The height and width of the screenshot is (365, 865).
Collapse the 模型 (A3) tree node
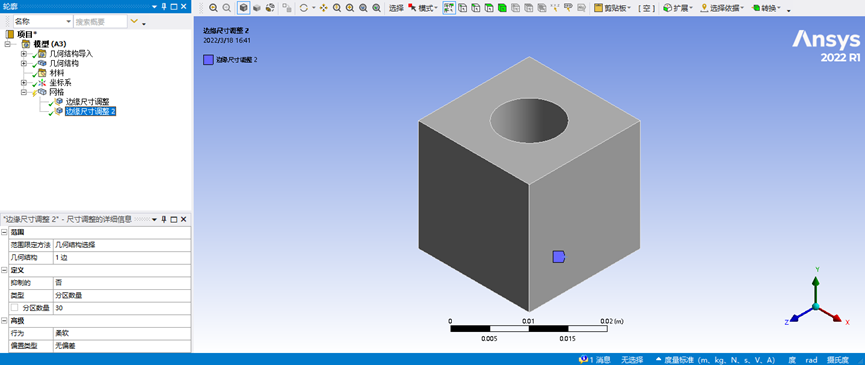[7, 44]
